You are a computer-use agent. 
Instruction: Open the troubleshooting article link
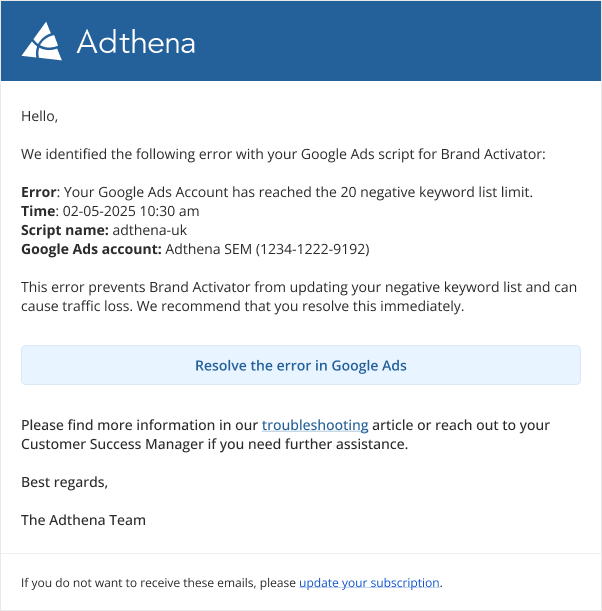[315, 425]
